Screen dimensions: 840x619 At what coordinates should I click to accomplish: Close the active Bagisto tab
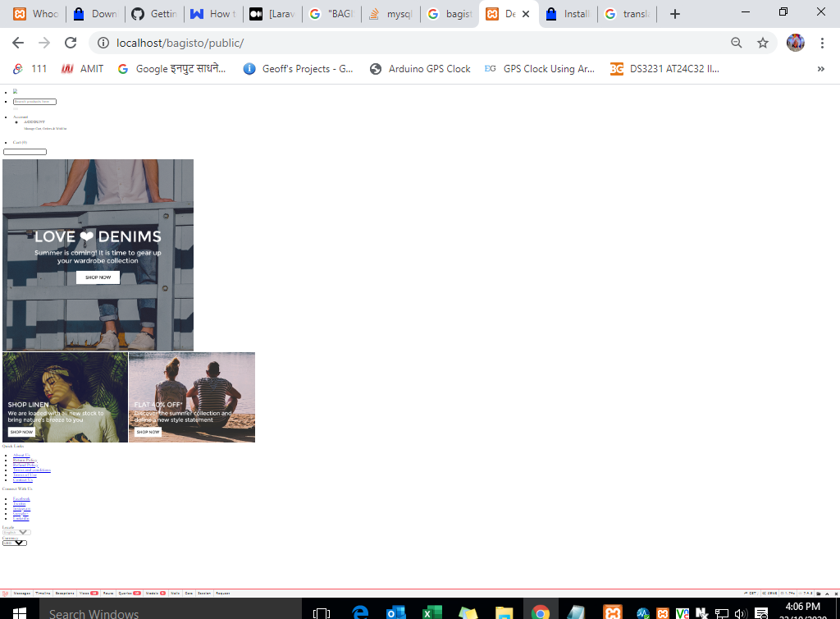click(526, 14)
